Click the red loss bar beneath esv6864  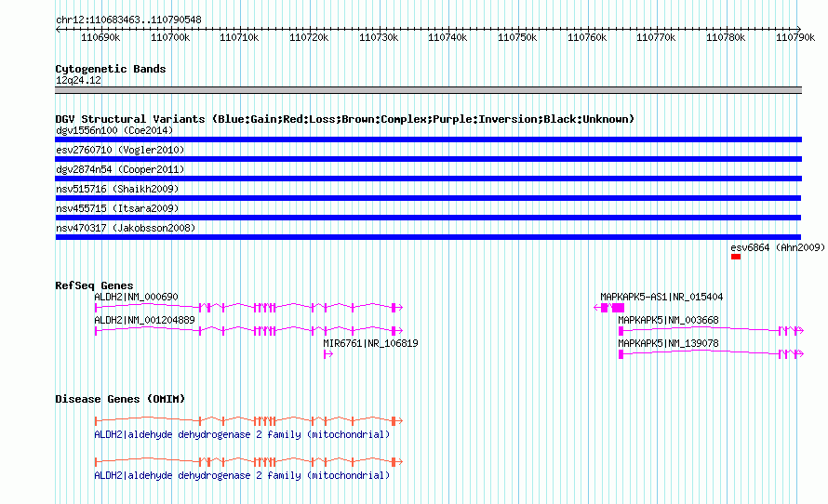click(x=736, y=257)
